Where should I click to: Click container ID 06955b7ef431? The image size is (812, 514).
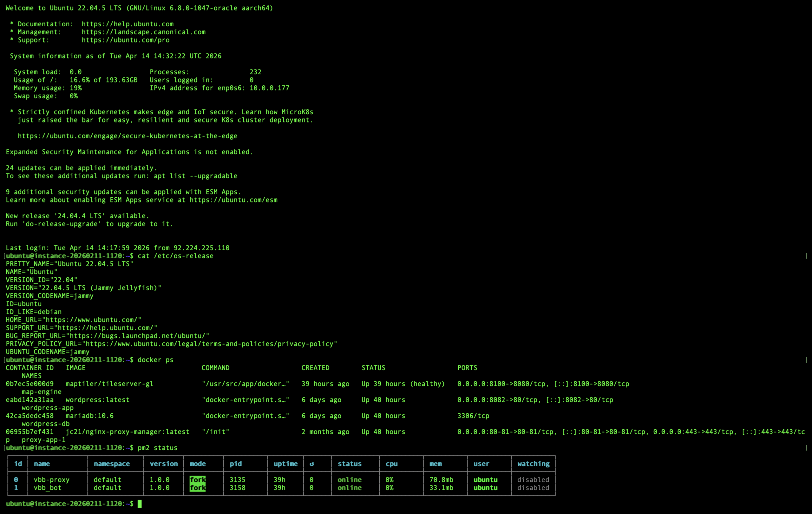coord(30,432)
